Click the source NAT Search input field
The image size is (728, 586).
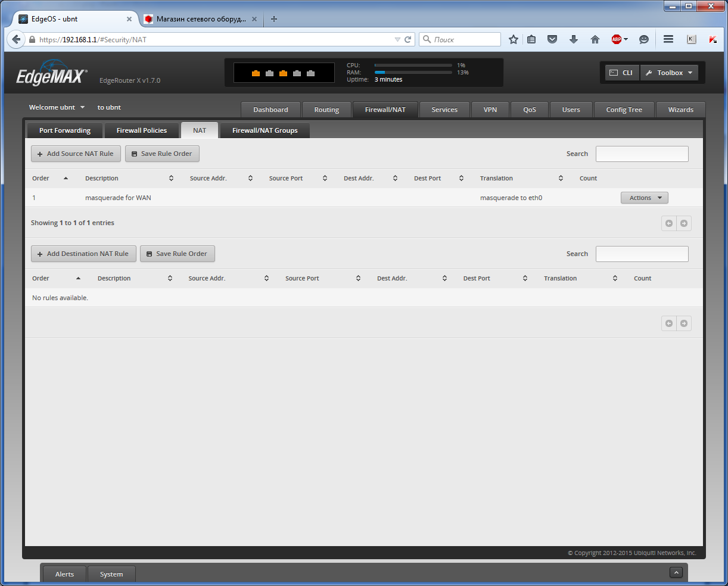click(x=642, y=154)
